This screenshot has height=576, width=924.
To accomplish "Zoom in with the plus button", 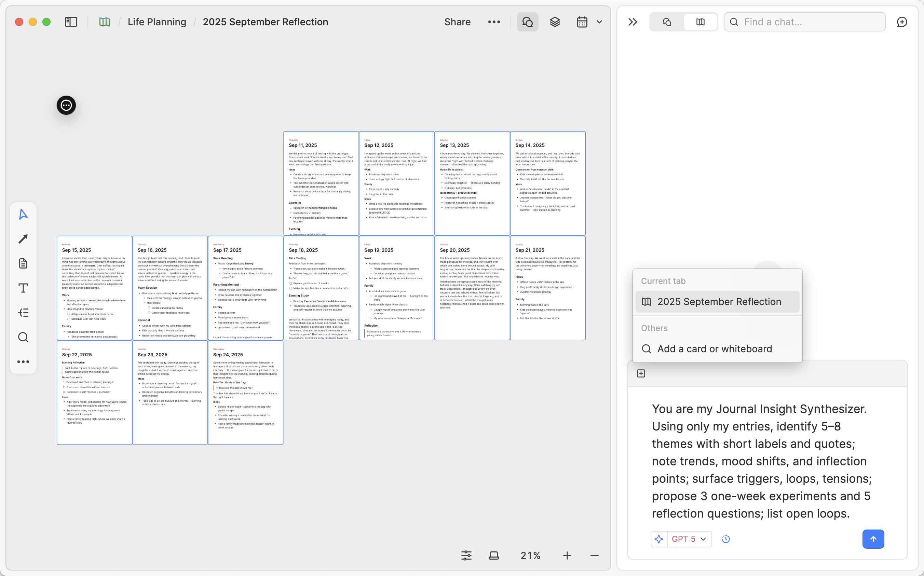I will (567, 556).
